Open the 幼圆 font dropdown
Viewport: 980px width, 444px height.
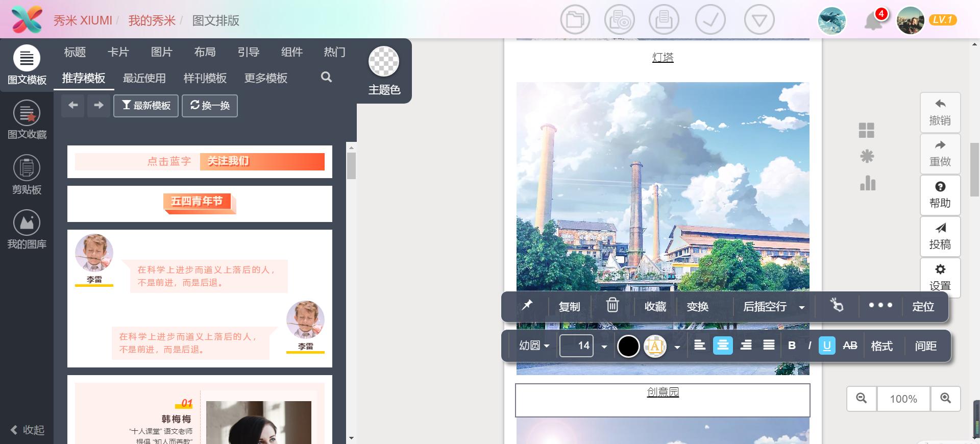[534, 346]
